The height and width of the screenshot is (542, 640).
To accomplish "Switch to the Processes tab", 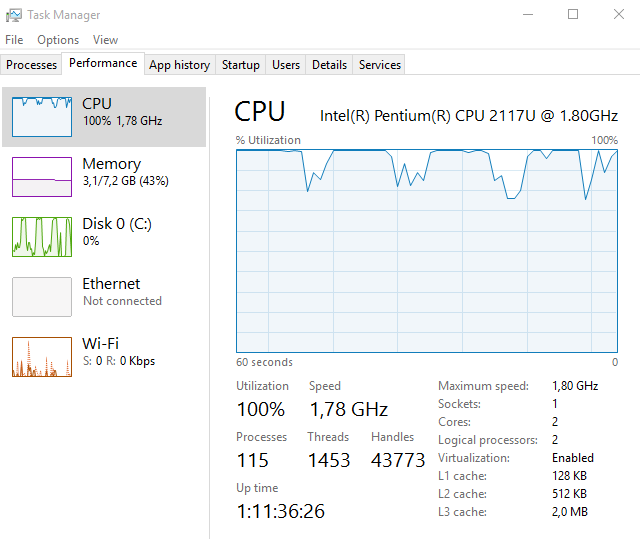I will (x=32, y=65).
